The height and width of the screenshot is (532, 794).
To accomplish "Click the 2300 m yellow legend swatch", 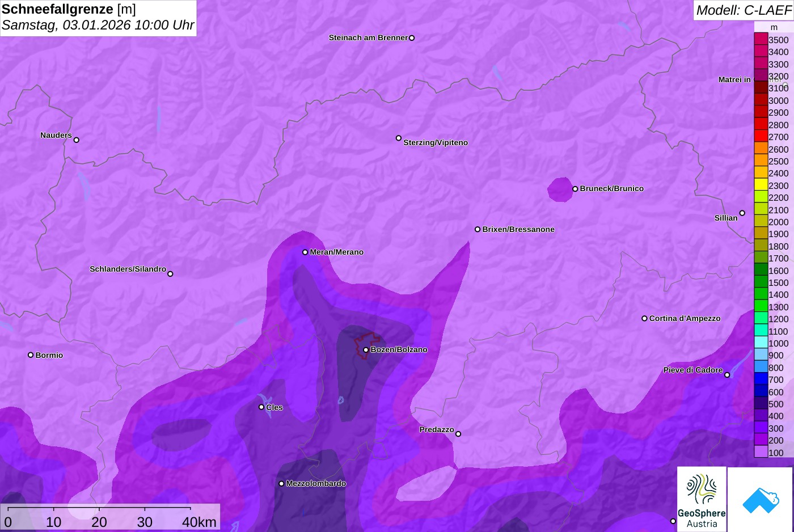I will pyautogui.click(x=761, y=185).
